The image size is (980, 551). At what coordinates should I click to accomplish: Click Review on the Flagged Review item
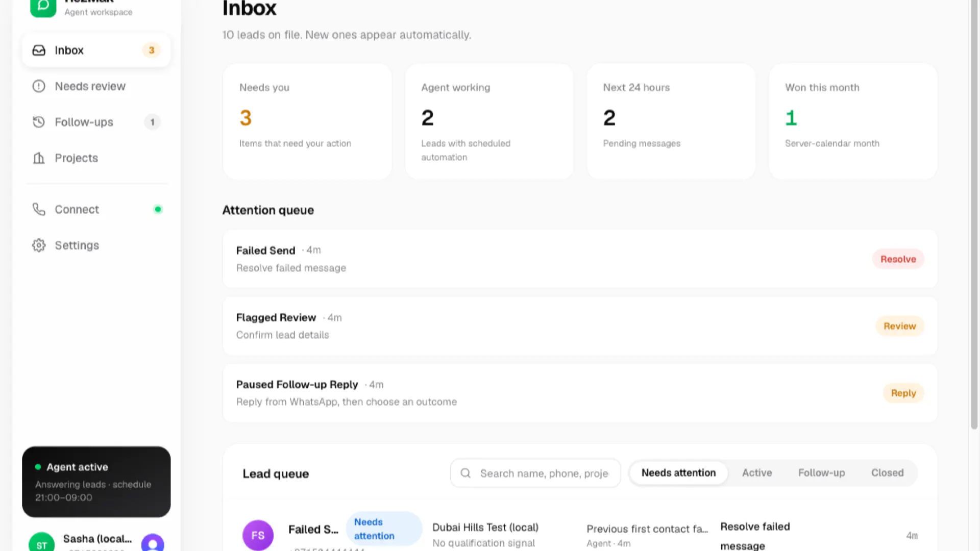pyautogui.click(x=899, y=326)
